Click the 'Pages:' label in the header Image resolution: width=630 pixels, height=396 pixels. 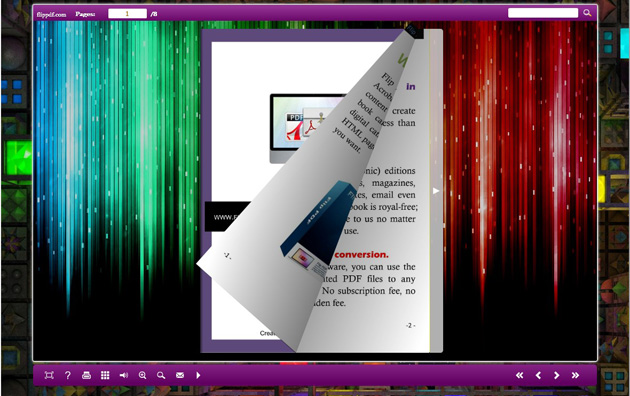pos(85,14)
